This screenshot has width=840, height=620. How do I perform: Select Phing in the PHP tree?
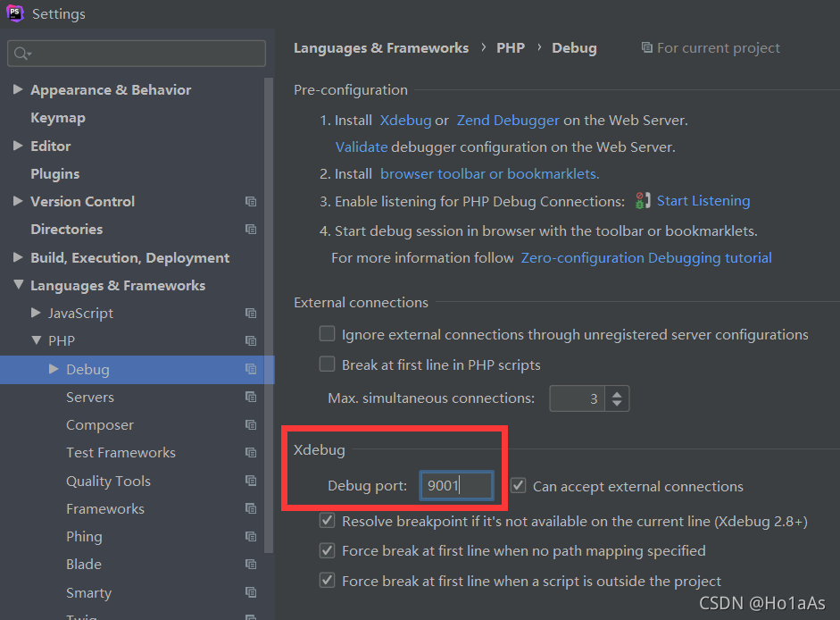point(84,537)
